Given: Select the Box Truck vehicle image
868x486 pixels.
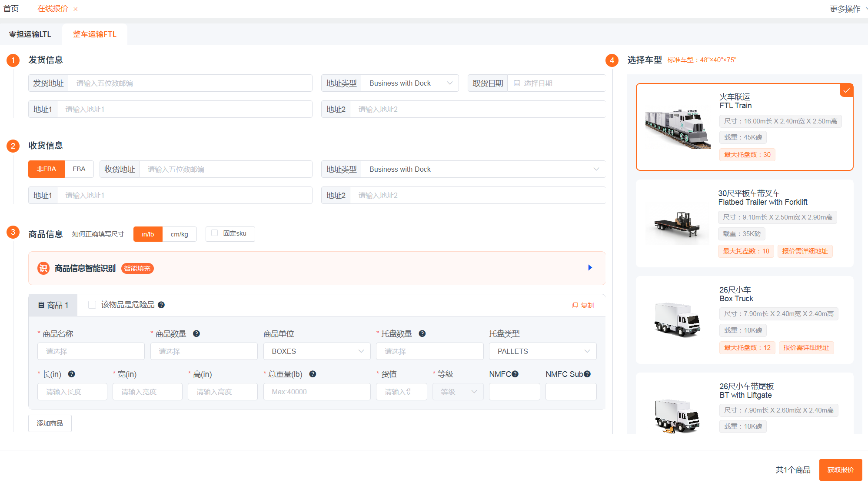Looking at the screenshot, I should [678, 320].
